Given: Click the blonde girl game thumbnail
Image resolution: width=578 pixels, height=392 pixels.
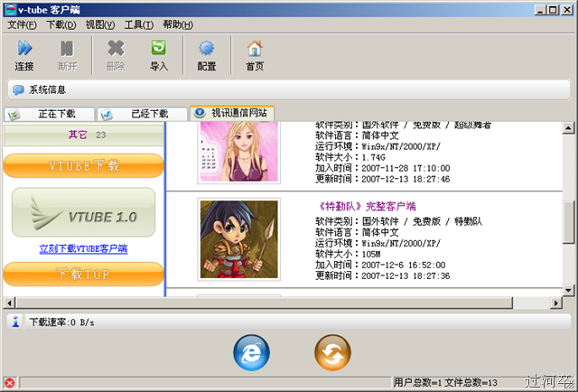Looking at the screenshot, I should (x=238, y=152).
